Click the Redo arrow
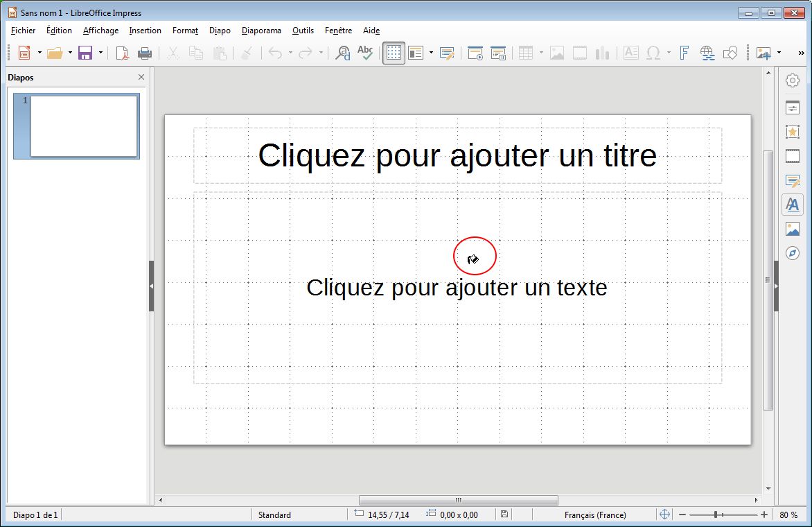This screenshot has height=527, width=812. tap(306, 53)
